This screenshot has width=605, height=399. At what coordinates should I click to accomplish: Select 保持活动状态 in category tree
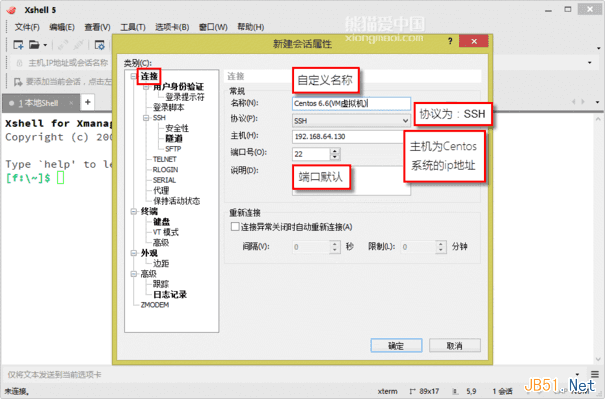176,201
